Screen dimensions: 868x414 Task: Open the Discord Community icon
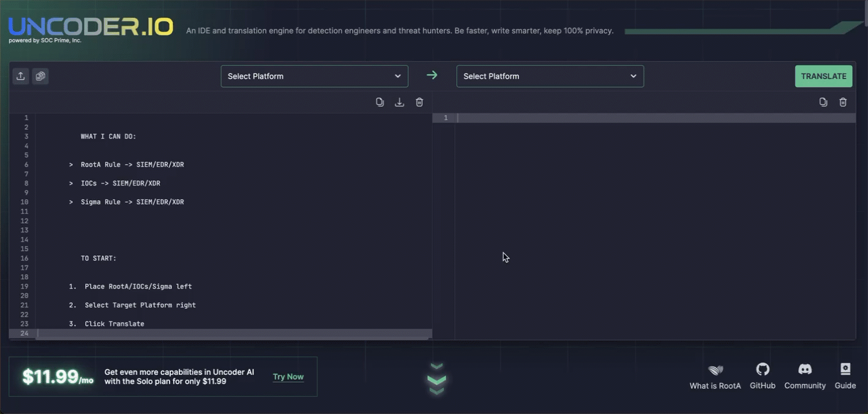point(805,369)
